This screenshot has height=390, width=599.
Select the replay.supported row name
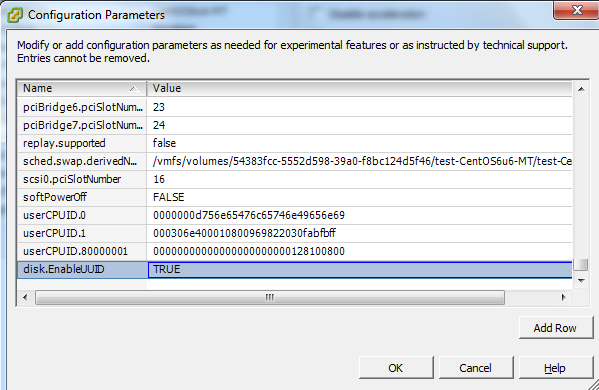(82, 143)
